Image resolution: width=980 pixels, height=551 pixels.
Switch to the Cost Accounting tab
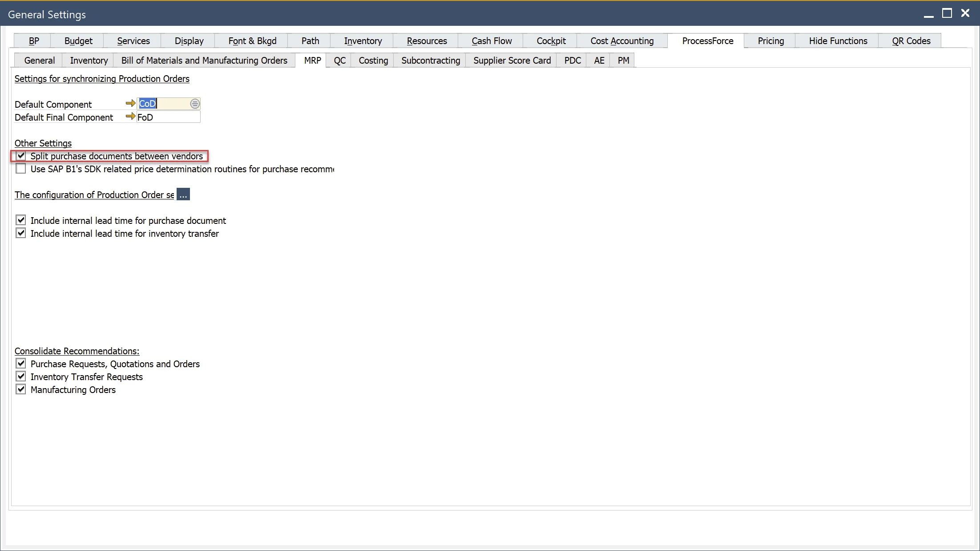(622, 41)
